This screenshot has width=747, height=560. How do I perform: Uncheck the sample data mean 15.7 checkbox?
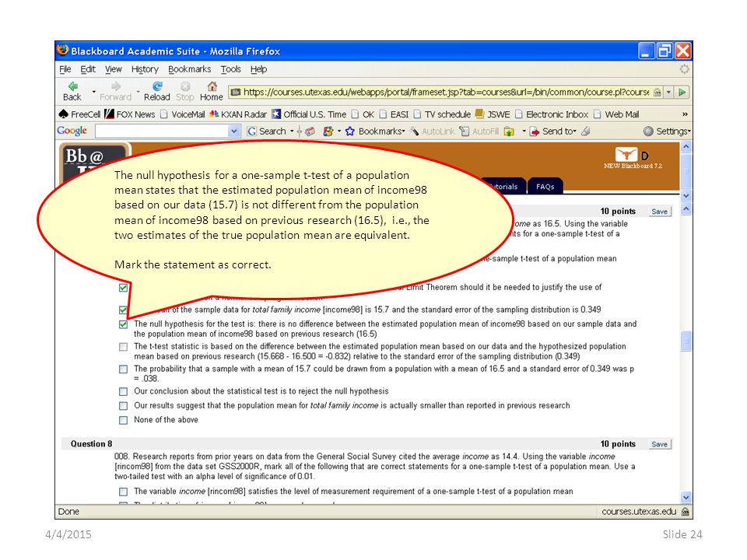(124, 310)
